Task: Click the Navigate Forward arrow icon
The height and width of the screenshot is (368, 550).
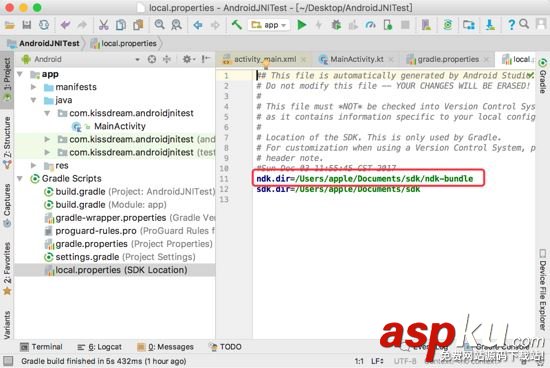Action: pos(215,25)
